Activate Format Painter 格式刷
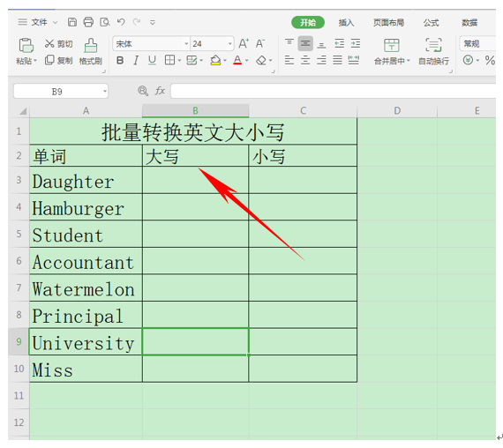 [x=91, y=52]
